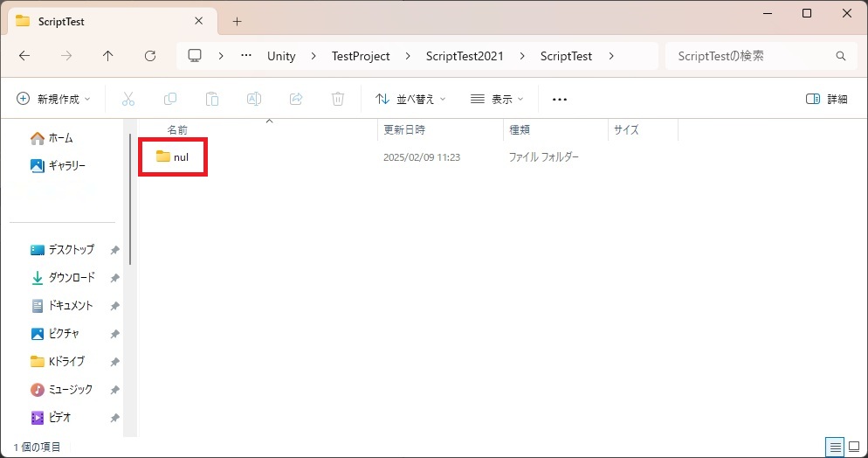The image size is (868, 458).
Task: Switch to details list view icon
Action: coord(835,447)
